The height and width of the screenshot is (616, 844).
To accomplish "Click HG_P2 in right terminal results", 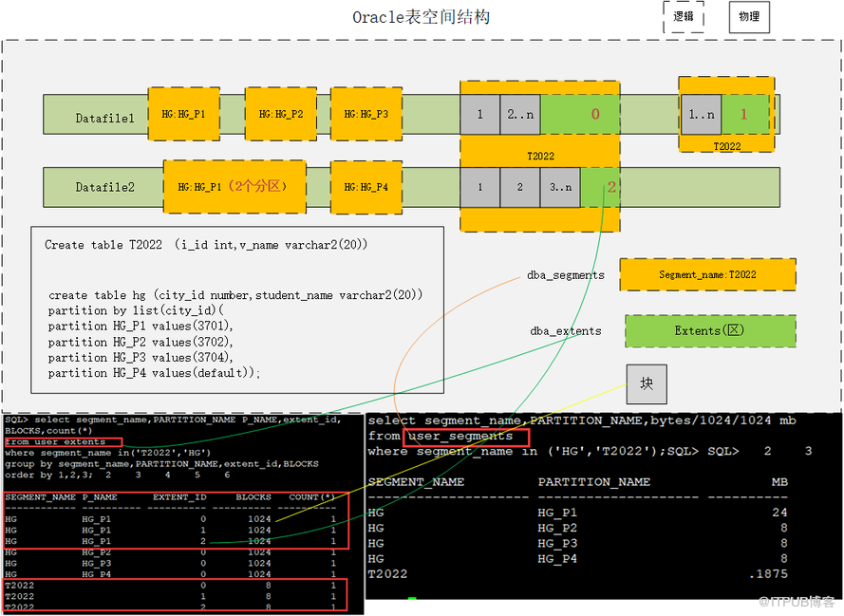I will pyautogui.click(x=557, y=529).
